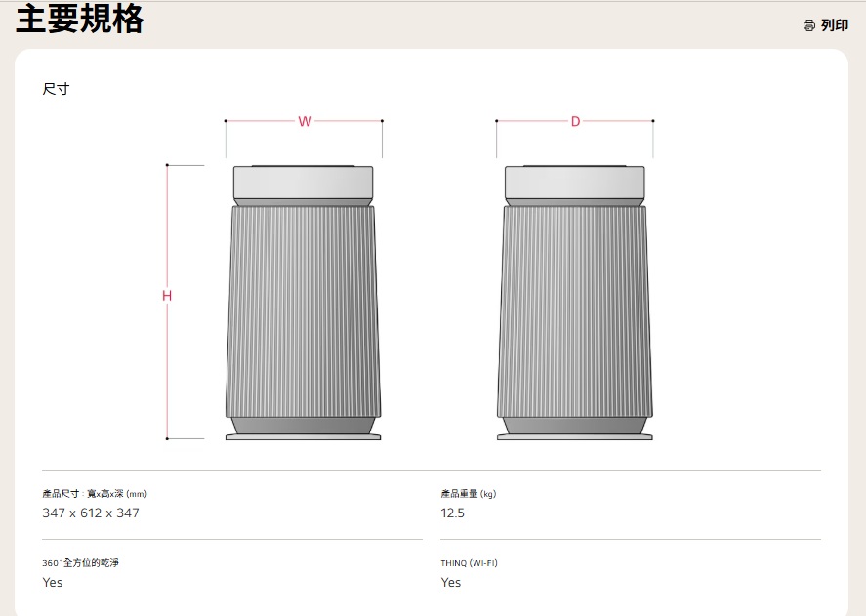
Task: Click the 360° 全方位的乾淨 label
Action: pyautogui.click(x=80, y=563)
